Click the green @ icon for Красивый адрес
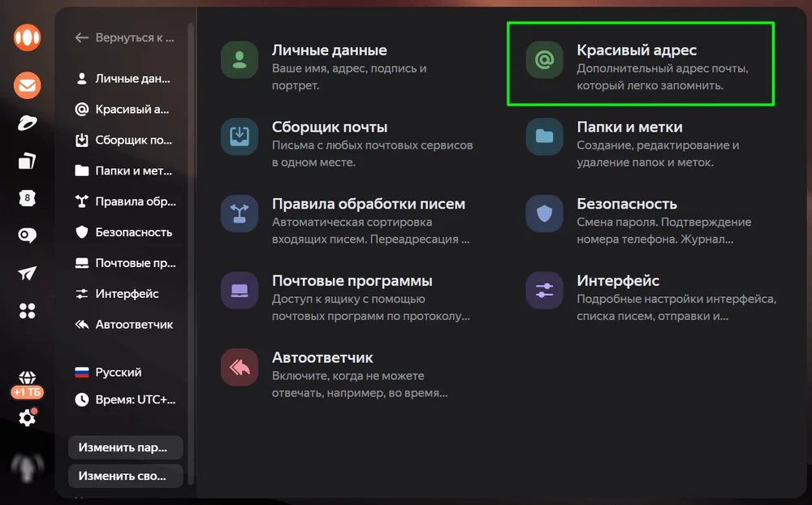The height and width of the screenshot is (505, 812). (x=544, y=59)
